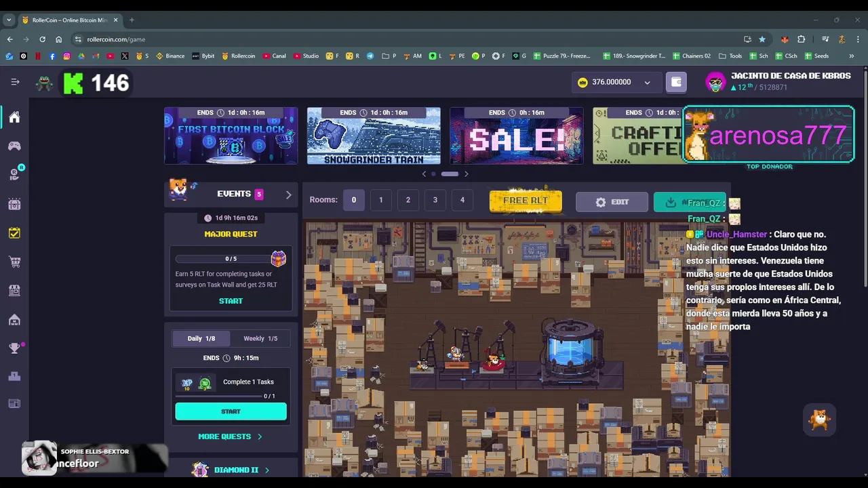Click the room EDIT button

point(612,202)
